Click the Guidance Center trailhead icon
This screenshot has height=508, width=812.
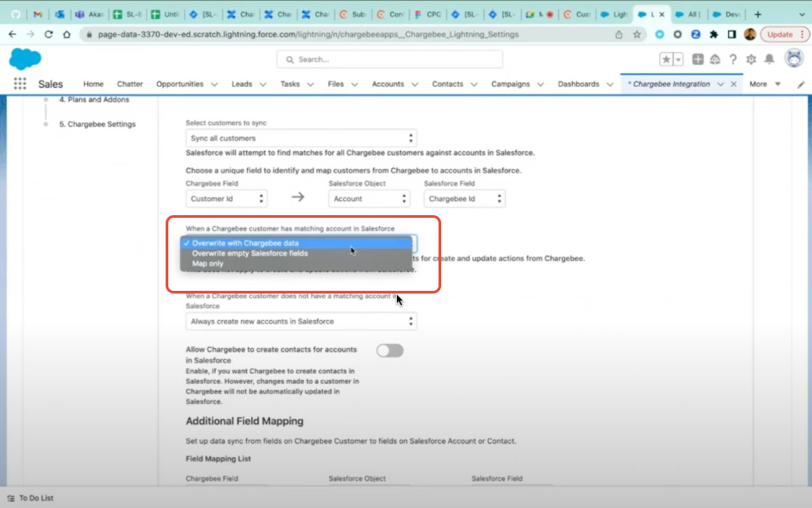click(715, 60)
